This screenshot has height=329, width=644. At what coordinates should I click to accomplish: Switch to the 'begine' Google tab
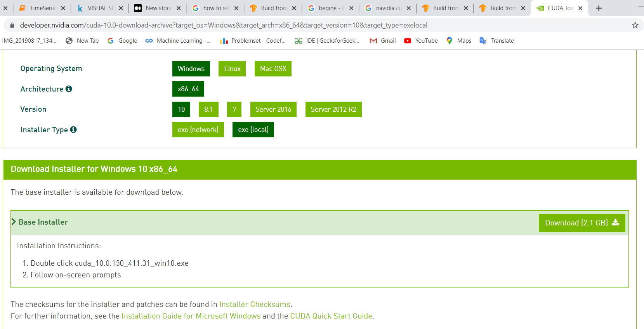[x=331, y=8]
